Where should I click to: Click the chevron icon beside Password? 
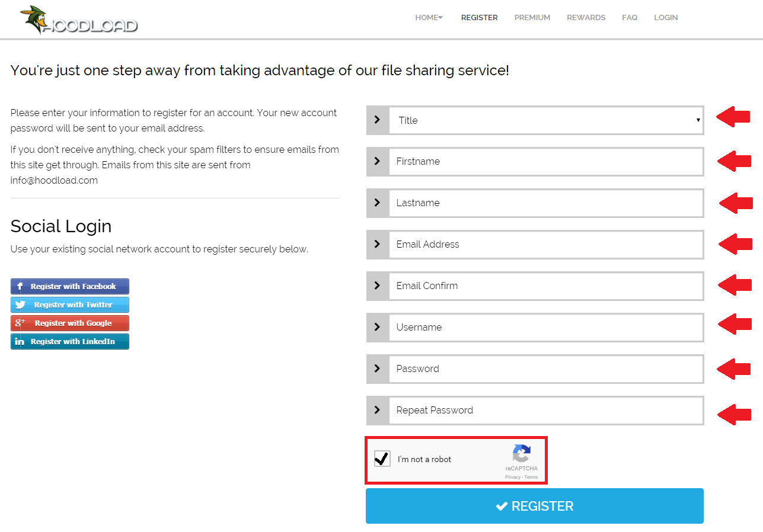(x=378, y=368)
